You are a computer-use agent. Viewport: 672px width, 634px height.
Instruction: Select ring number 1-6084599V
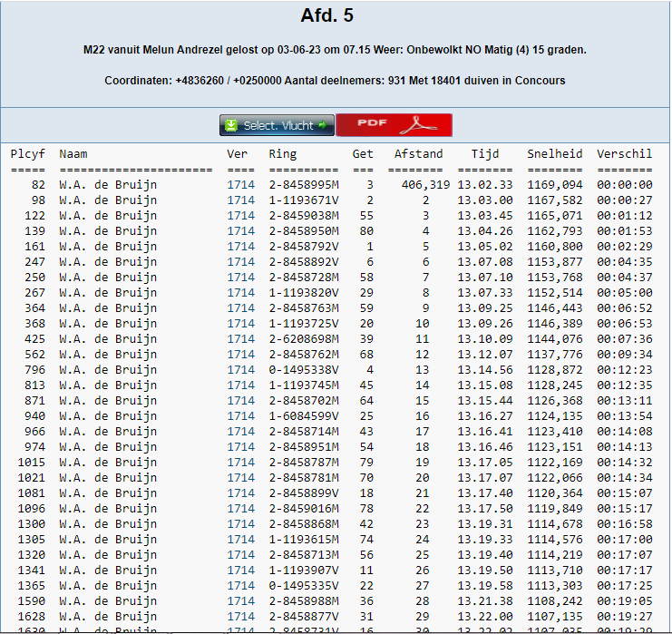(304, 416)
